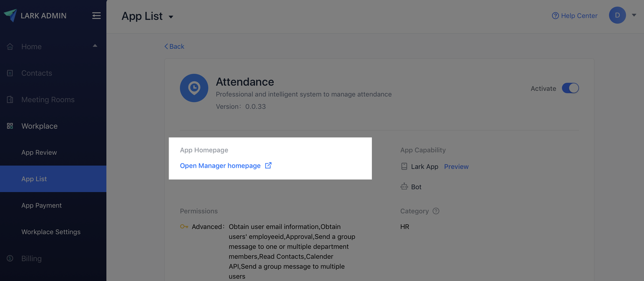Click the Lark Admin logo icon

[x=10, y=15]
